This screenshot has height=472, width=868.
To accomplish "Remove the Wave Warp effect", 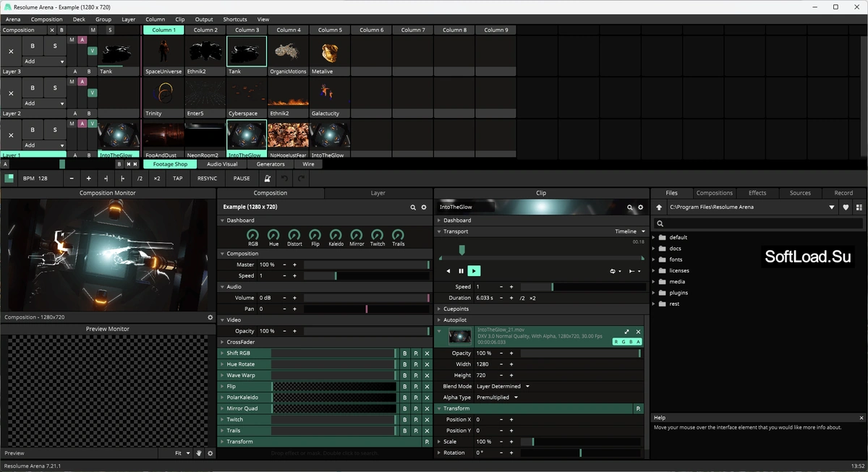I will 427,375.
